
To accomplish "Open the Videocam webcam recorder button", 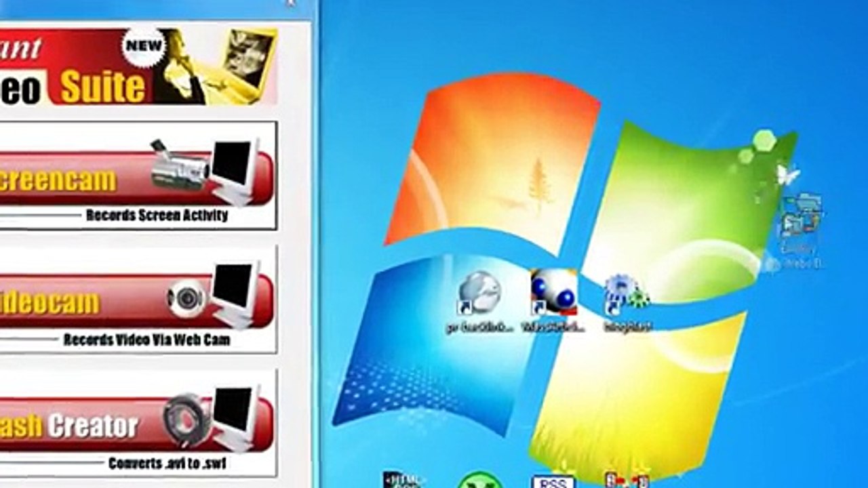I will click(137, 301).
